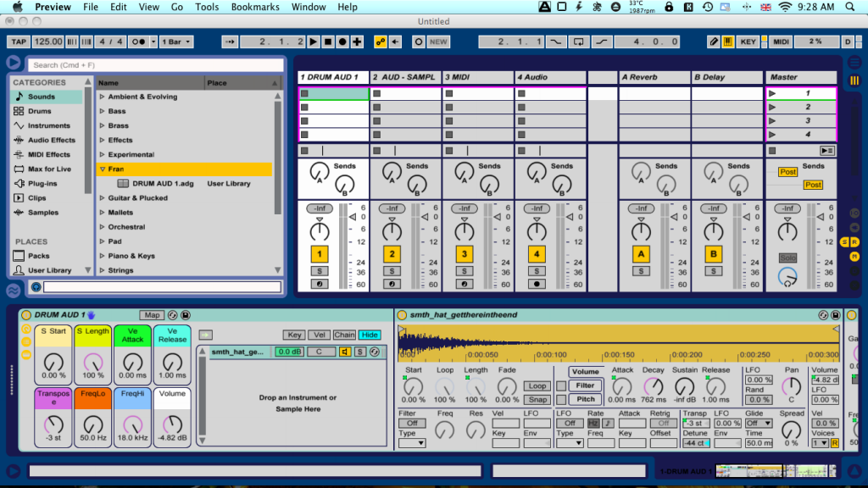Click the re-enable automation arrow icon
The image size is (868, 488).
(x=395, y=42)
